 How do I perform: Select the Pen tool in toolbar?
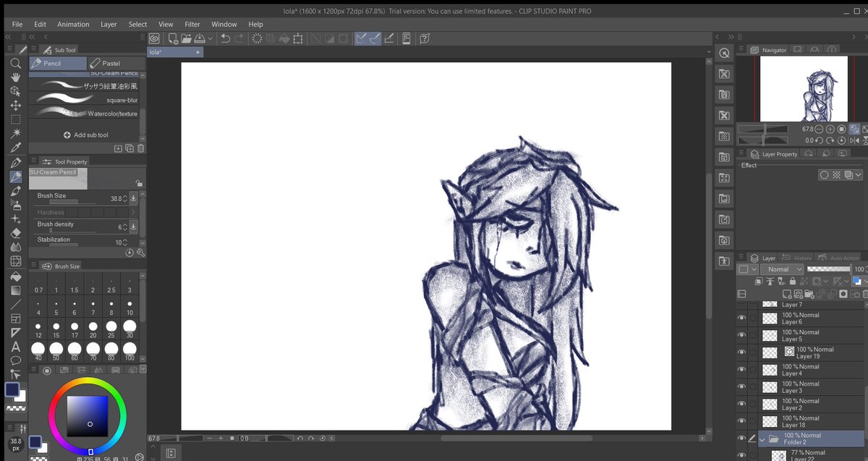tap(15, 162)
